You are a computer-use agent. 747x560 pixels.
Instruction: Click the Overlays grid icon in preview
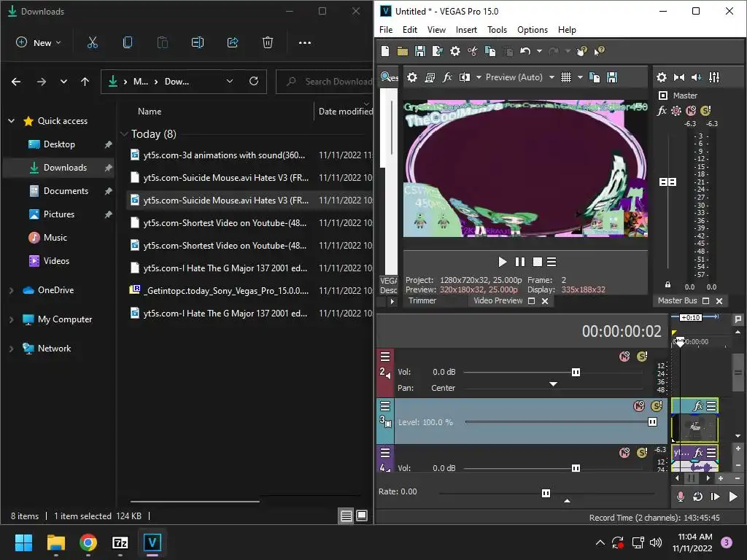click(x=566, y=77)
